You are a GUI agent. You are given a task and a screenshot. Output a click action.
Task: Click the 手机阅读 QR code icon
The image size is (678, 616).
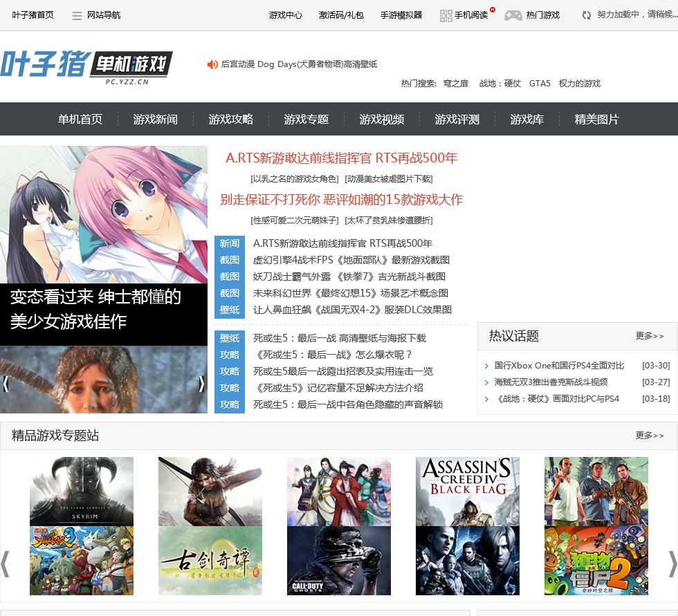click(446, 15)
